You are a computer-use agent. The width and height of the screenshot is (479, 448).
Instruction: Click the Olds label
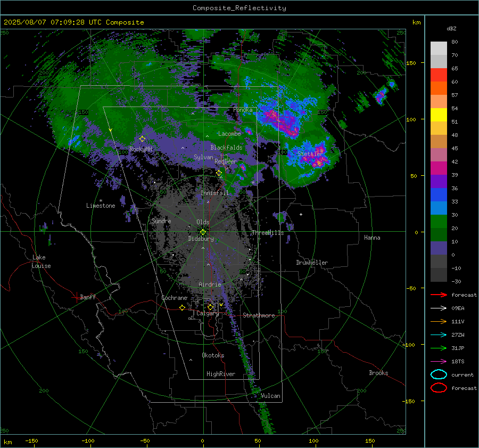[x=203, y=222]
